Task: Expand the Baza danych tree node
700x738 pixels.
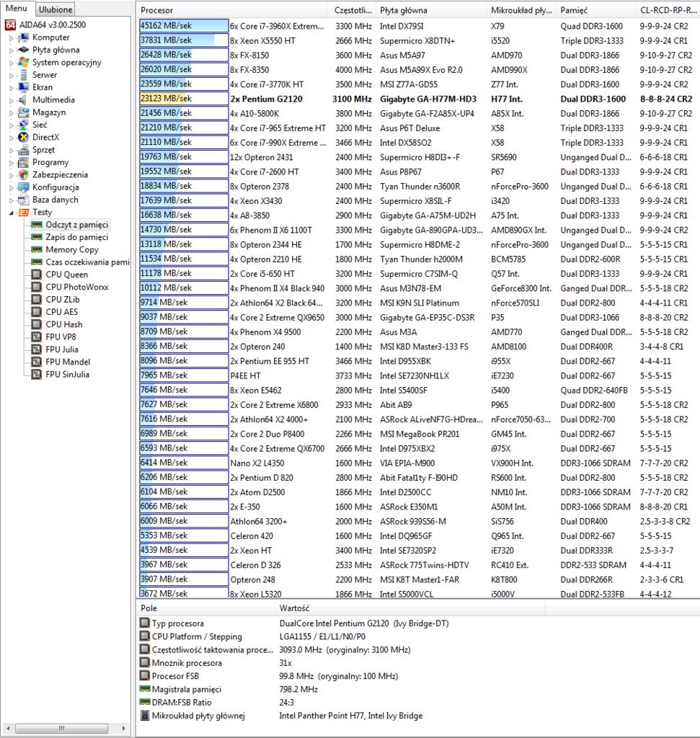Action: (x=12, y=200)
